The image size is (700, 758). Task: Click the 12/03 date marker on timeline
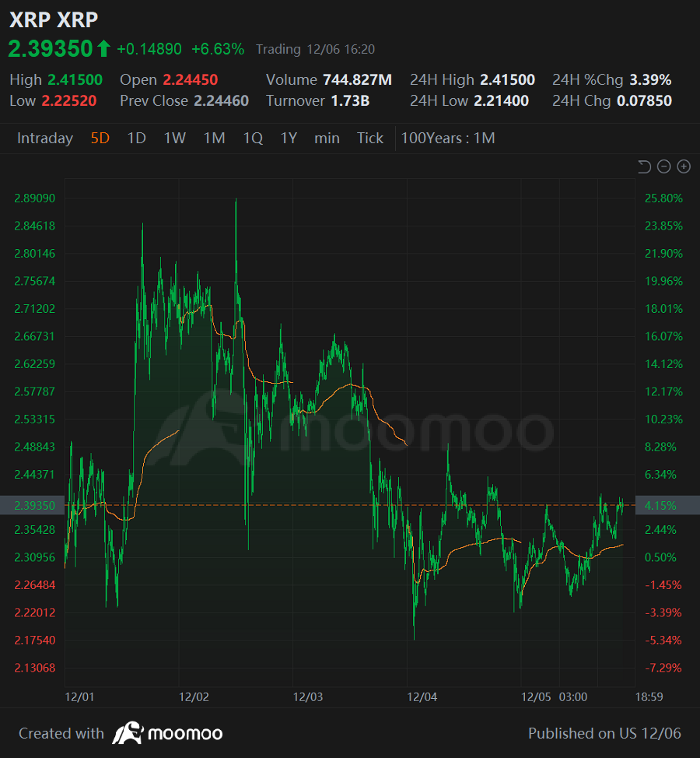tap(308, 697)
